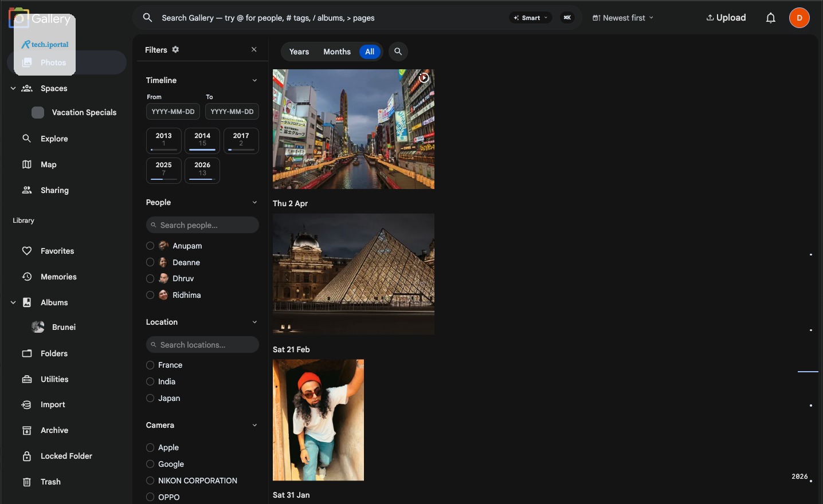Select the All view tab
The width and height of the screenshot is (823, 504).
370,52
